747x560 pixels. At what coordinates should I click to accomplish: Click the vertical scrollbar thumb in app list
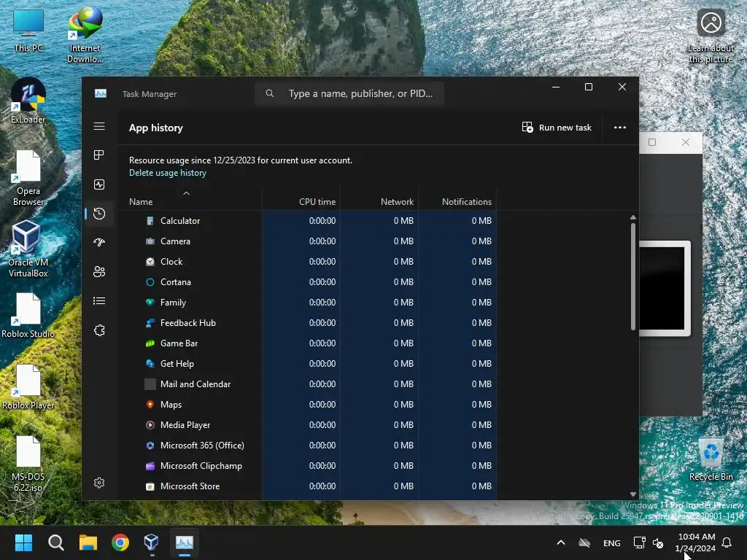click(633, 276)
